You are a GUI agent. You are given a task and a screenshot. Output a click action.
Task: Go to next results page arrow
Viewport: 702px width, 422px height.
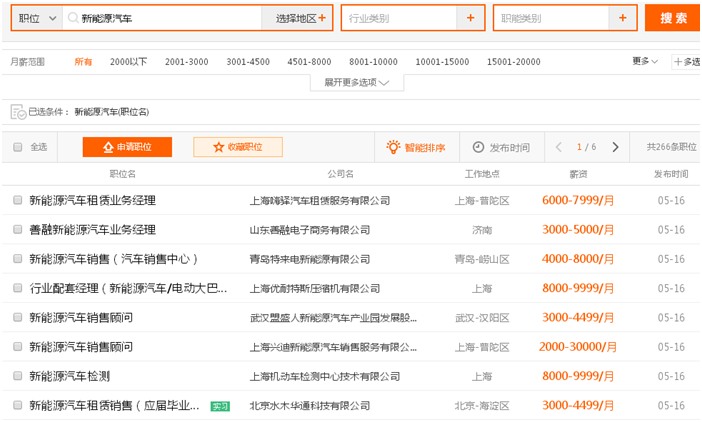[615, 147]
